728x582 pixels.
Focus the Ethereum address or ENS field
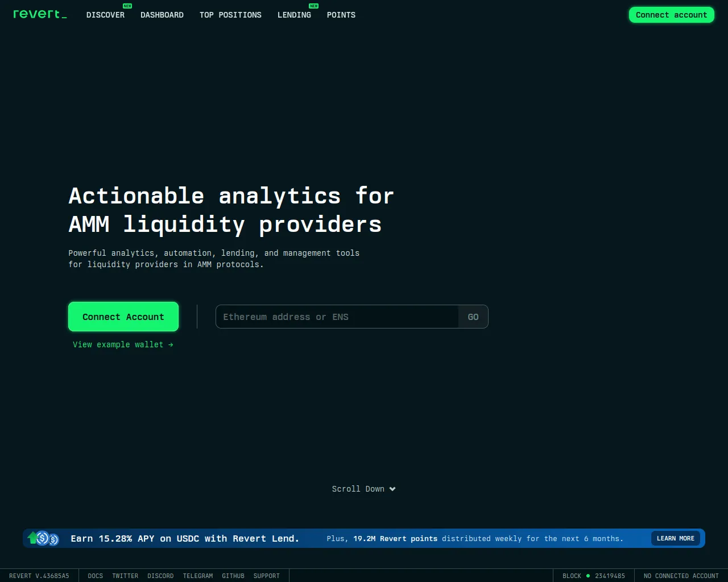[337, 317]
